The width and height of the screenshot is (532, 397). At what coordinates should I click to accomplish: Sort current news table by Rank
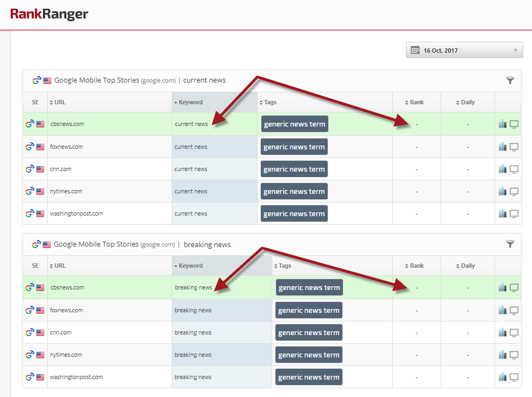[x=414, y=102]
